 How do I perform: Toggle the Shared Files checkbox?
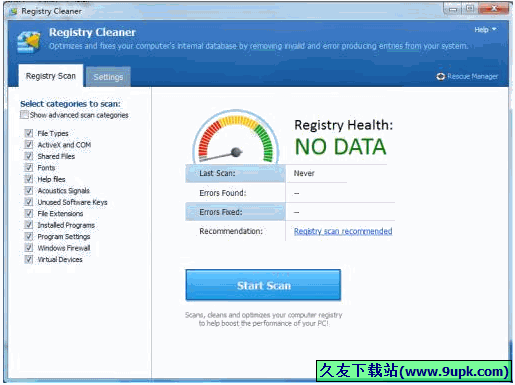pyautogui.click(x=29, y=156)
